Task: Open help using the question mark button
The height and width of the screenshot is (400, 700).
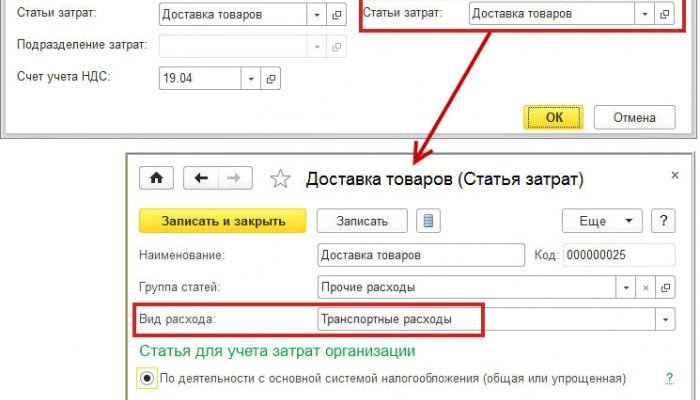Action: click(x=661, y=221)
